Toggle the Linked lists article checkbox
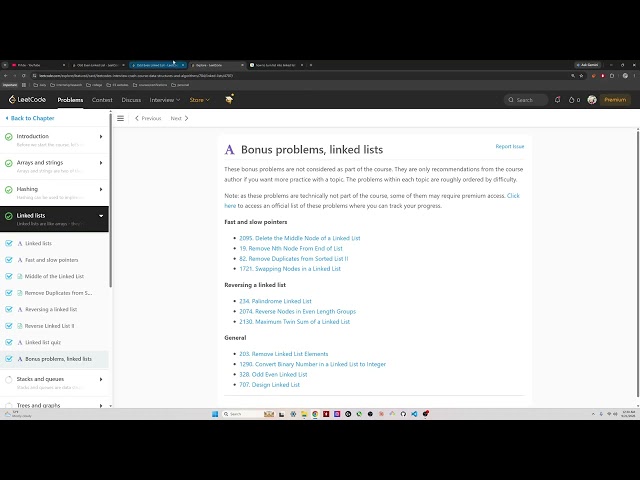The height and width of the screenshot is (480, 640). [9, 243]
